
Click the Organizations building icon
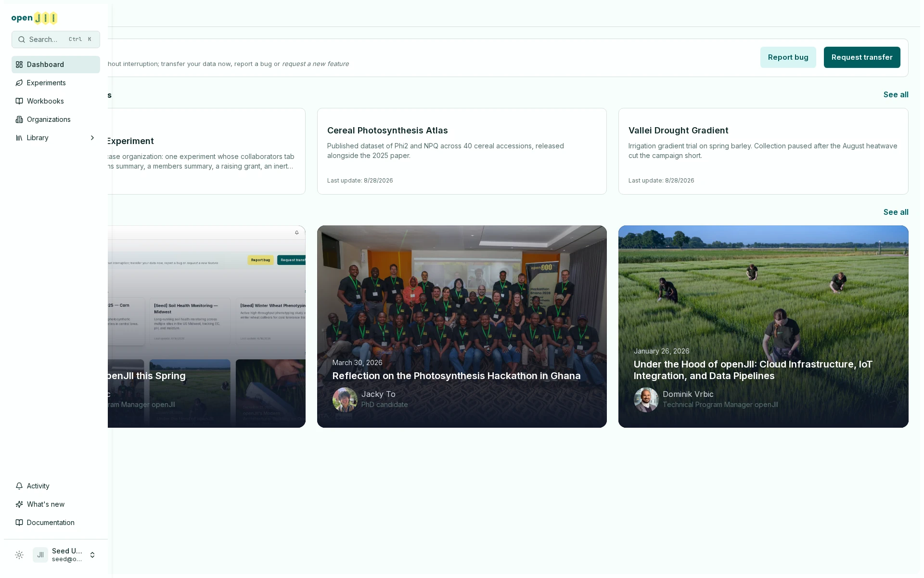[x=19, y=119]
